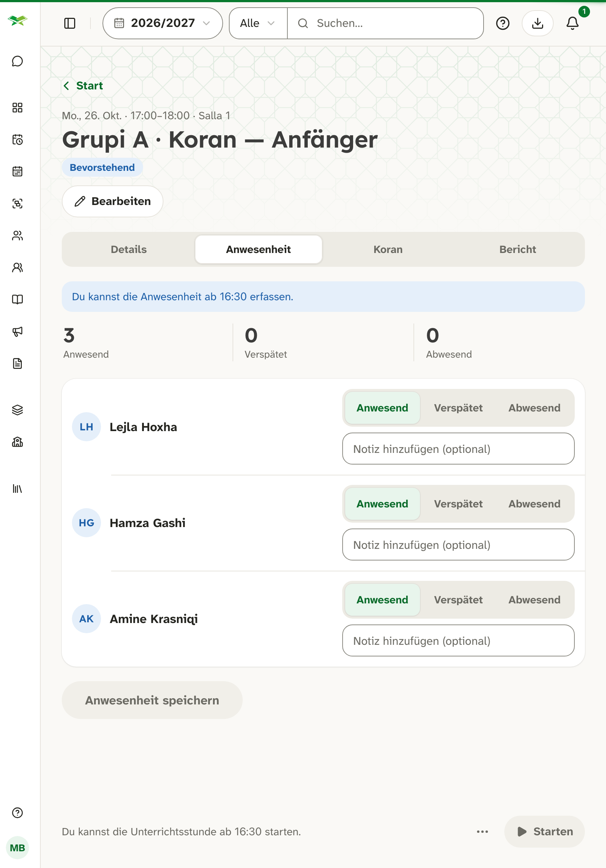Click the Bearbeiten button
Viewport: 606px width, 868px height.
pos(113,201)
